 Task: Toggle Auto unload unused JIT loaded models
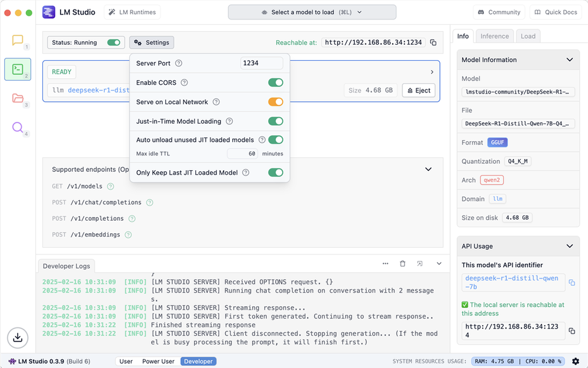click(276, 140)
